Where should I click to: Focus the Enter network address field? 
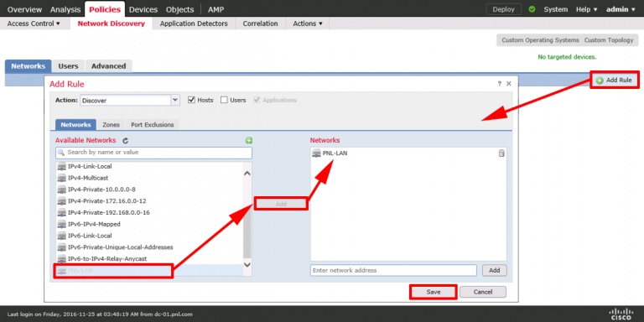point(393,270)
